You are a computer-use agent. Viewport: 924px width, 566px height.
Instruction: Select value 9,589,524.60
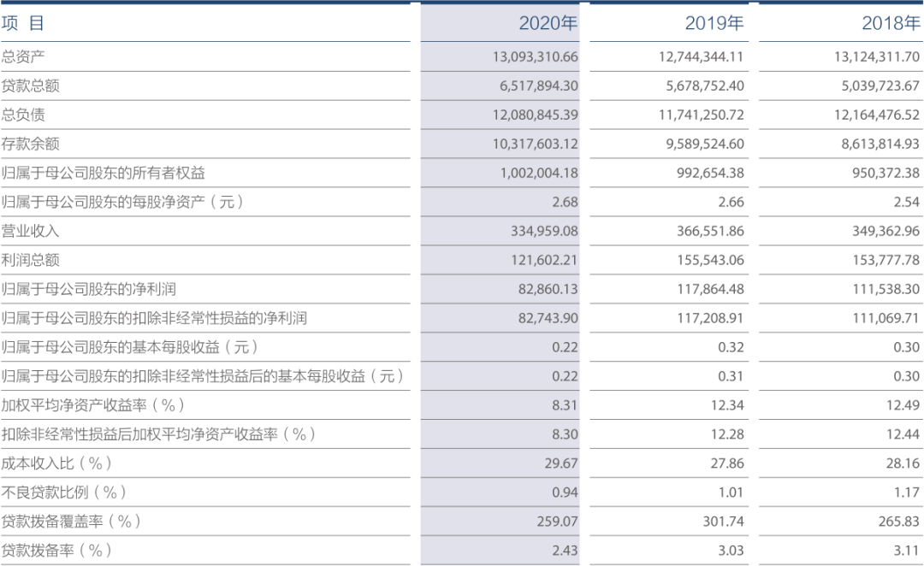coord(705,144)
